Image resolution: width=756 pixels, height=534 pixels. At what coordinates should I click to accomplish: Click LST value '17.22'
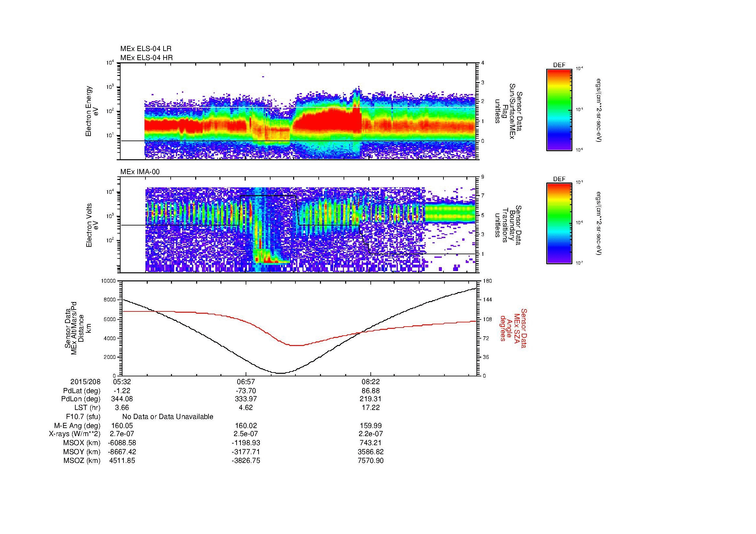[371, 408]
